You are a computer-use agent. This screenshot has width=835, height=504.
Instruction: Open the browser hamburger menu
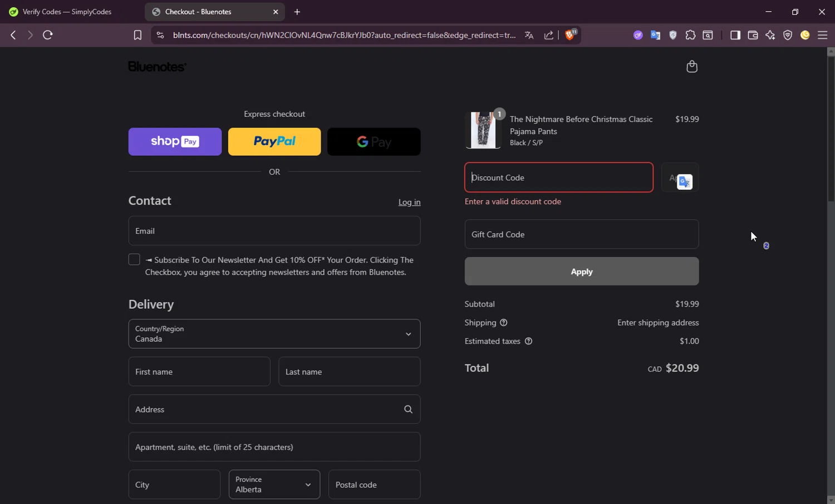tap(823, 35)
